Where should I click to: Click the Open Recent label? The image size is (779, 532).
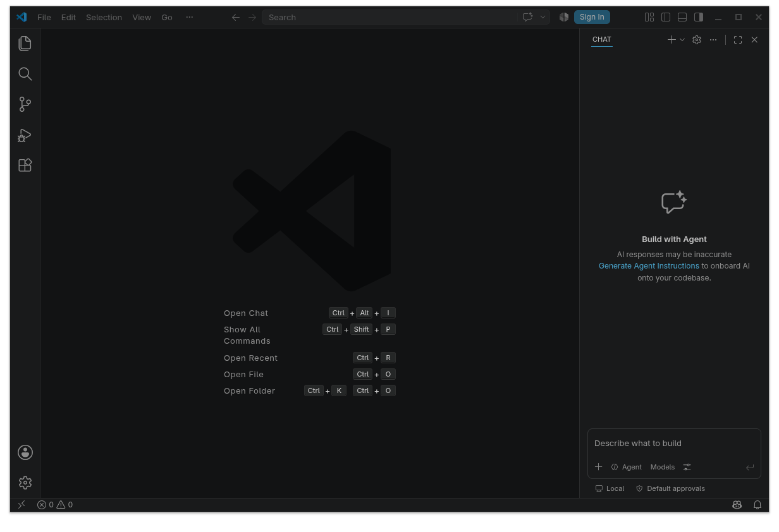250,358
